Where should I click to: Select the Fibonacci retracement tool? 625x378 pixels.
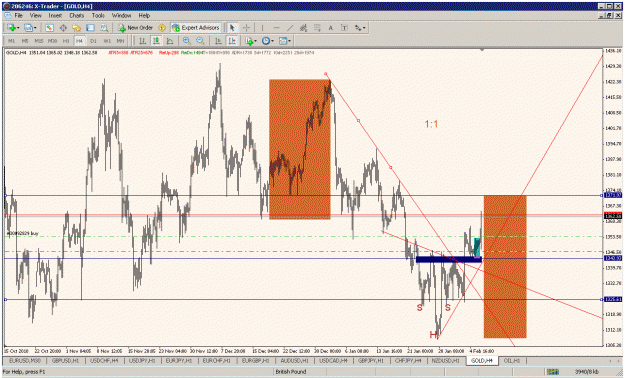click(x=317, y=28)
